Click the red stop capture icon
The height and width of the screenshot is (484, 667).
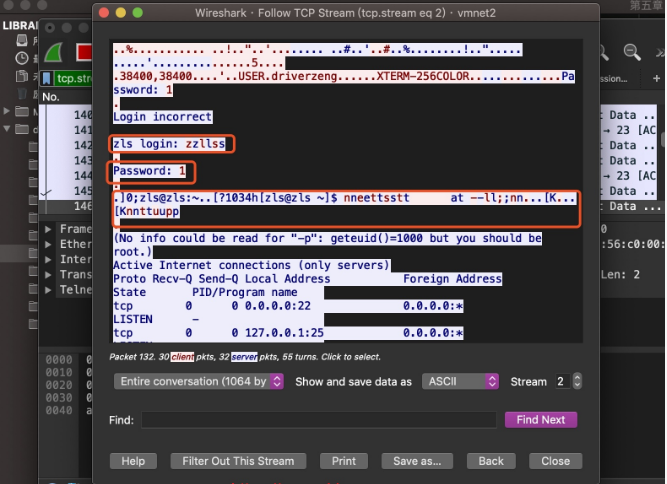(84, 53)
